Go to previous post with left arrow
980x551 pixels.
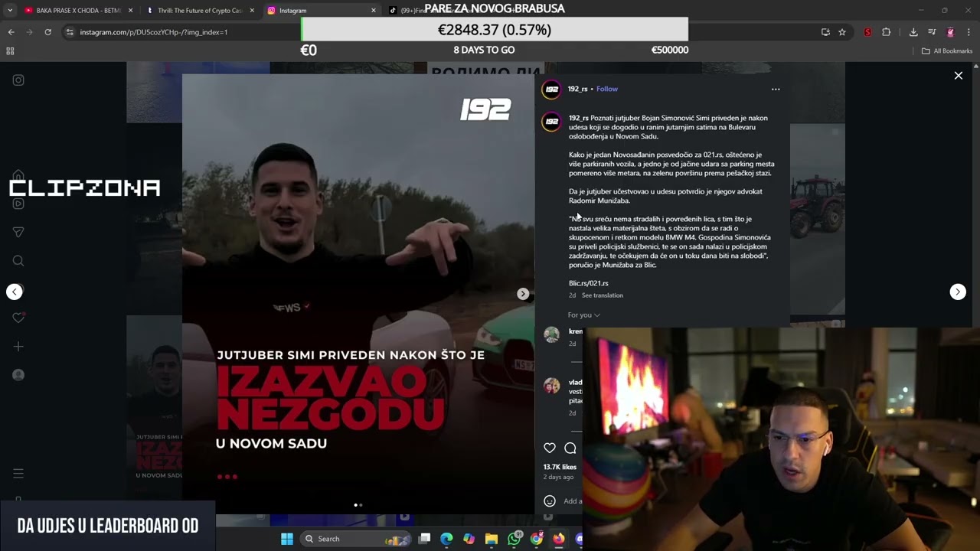click(x=15, y=292)
